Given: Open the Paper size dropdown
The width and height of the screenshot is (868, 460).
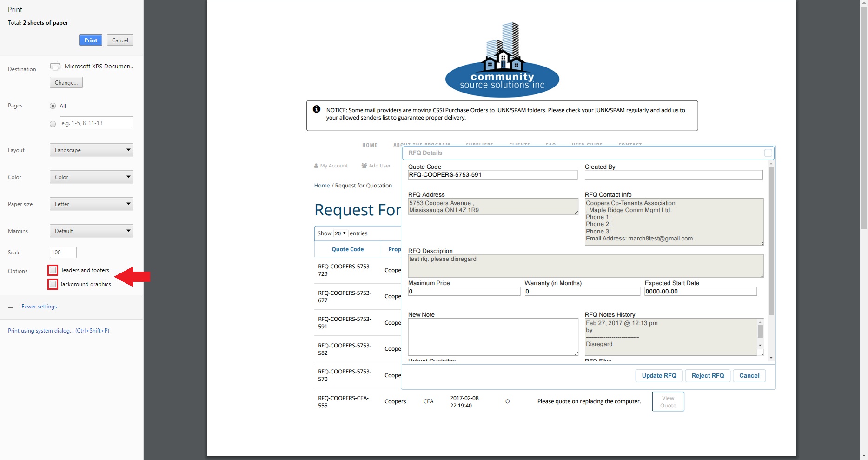Looking at the screenshot, I should (91, 204).
